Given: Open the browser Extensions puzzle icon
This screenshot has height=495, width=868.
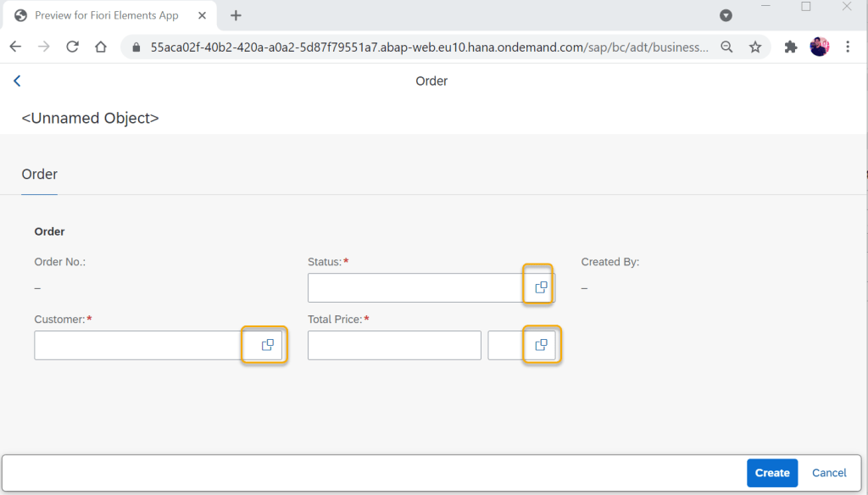Looking at the screenshot, I should 791,47.
